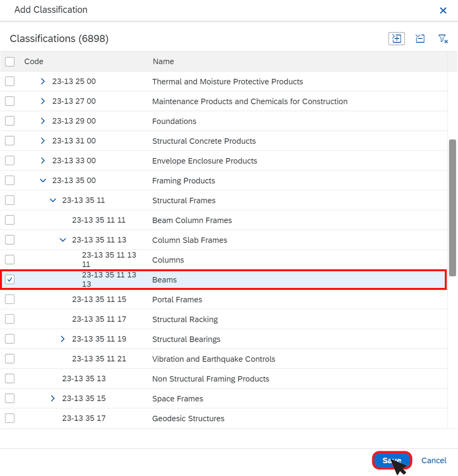Check the Maintenance Products and Chemicals row
The height and width of the screenshot is (476, 458).
pos(10,101)
